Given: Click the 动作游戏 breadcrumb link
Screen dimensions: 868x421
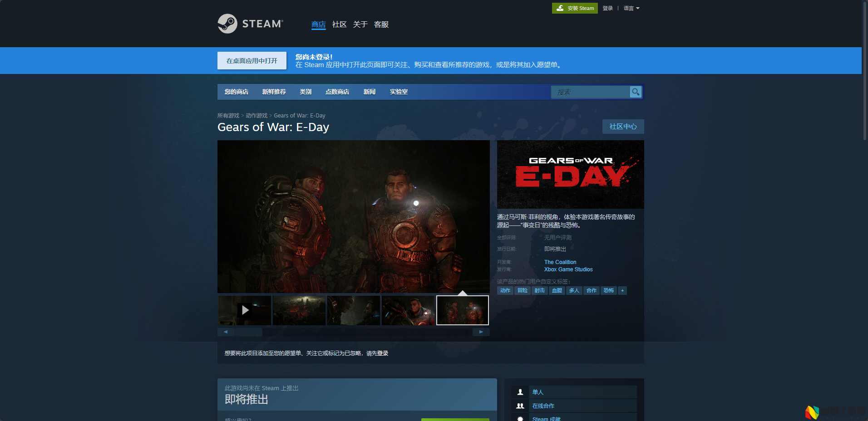Looking at the screenshot, I should (256, 116).
